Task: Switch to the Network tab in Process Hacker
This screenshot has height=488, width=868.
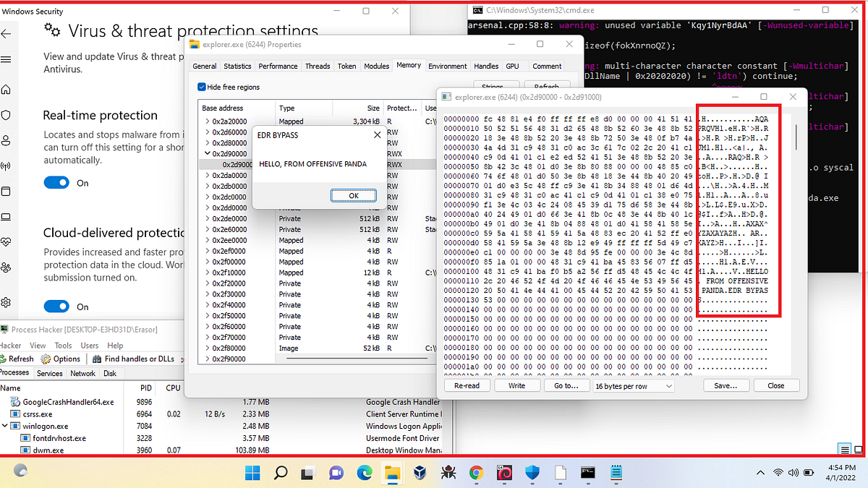Action: (82, 373)
